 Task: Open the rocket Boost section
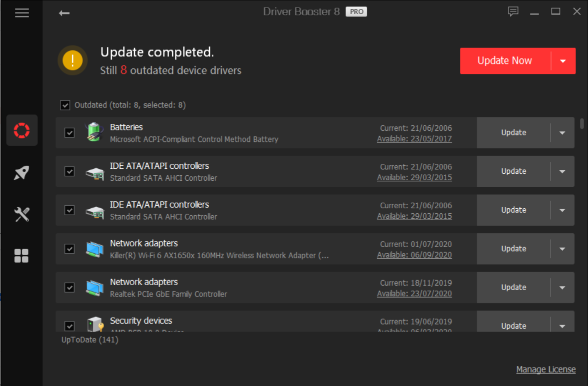click(x=21, y=173)
